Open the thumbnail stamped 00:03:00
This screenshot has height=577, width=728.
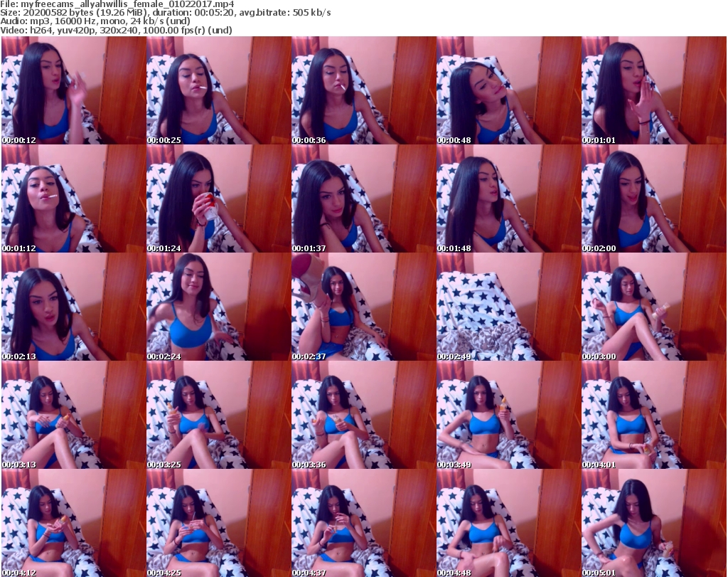[654, 307]
